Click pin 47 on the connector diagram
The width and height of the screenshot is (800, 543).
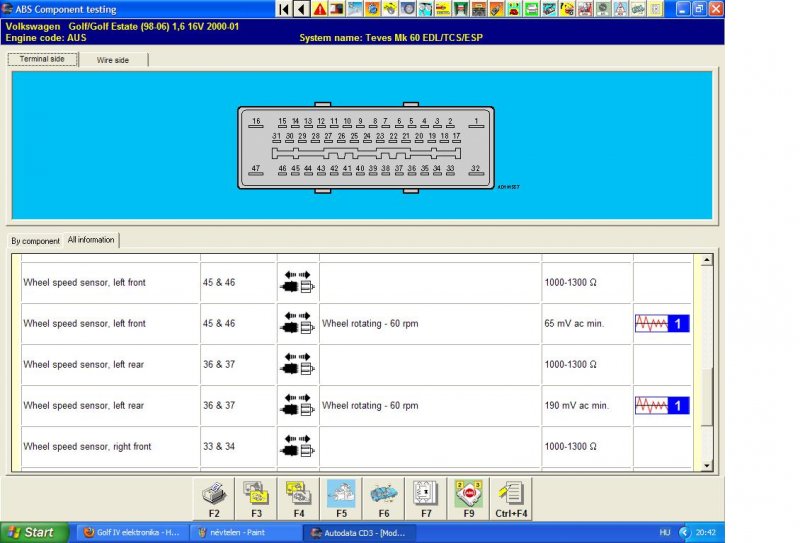[x=256, y=169]
